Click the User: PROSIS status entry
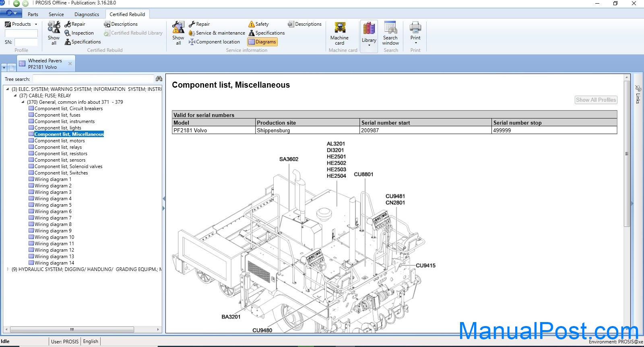Viewport: 644px width, 347px height. click(x=65, y=341)
